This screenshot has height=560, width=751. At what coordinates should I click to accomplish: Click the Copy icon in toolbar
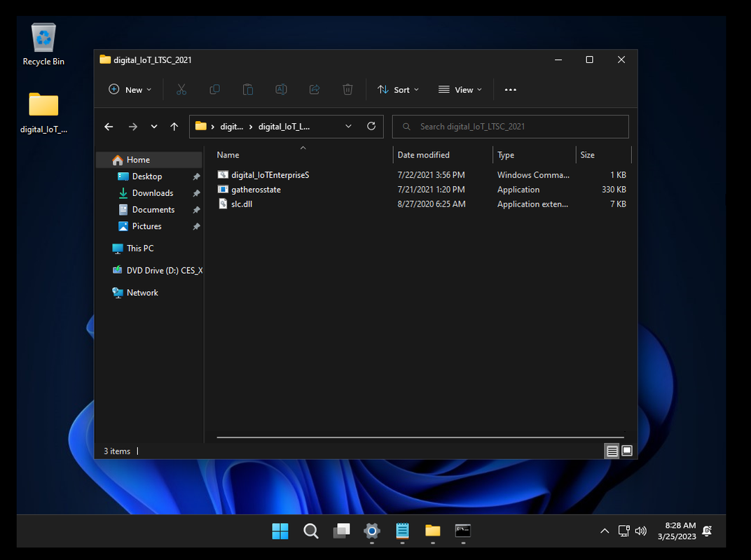click(x=214, y=90)
